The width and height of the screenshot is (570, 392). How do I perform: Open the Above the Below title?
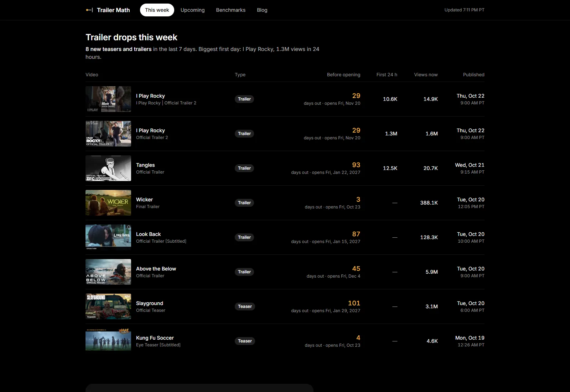(x=156, y=269)
